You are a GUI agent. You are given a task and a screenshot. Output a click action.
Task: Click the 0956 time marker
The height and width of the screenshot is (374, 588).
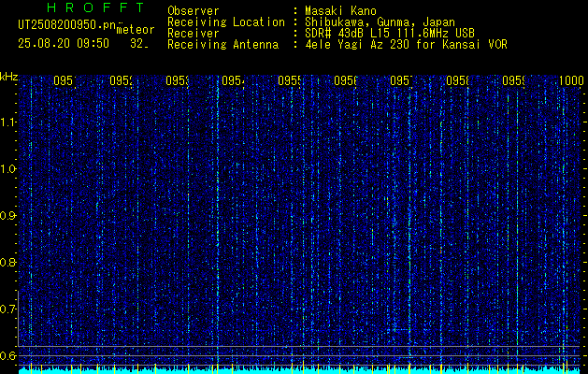(x=345, y=80)
